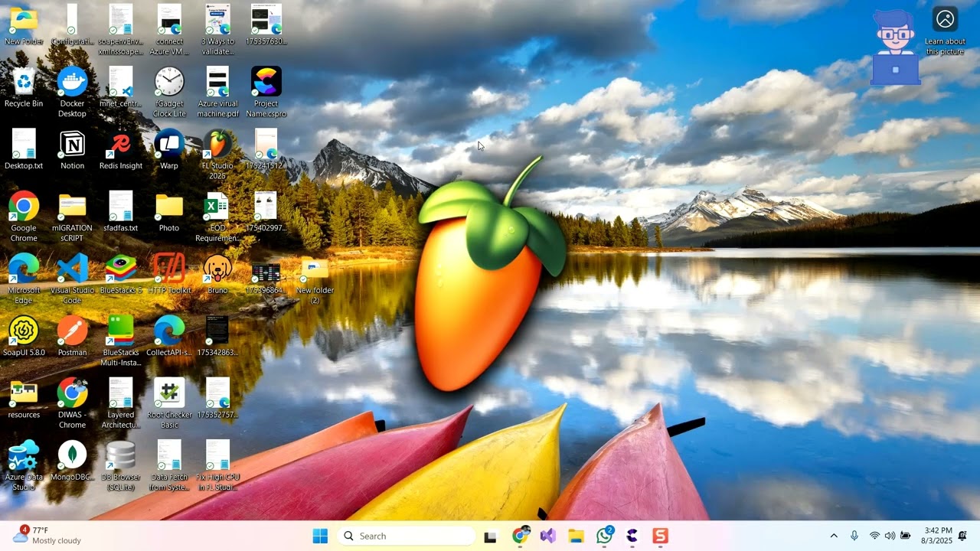Click the taskbar Search box
The width and height of the screenshot is (980, 551).
[405, 536]
